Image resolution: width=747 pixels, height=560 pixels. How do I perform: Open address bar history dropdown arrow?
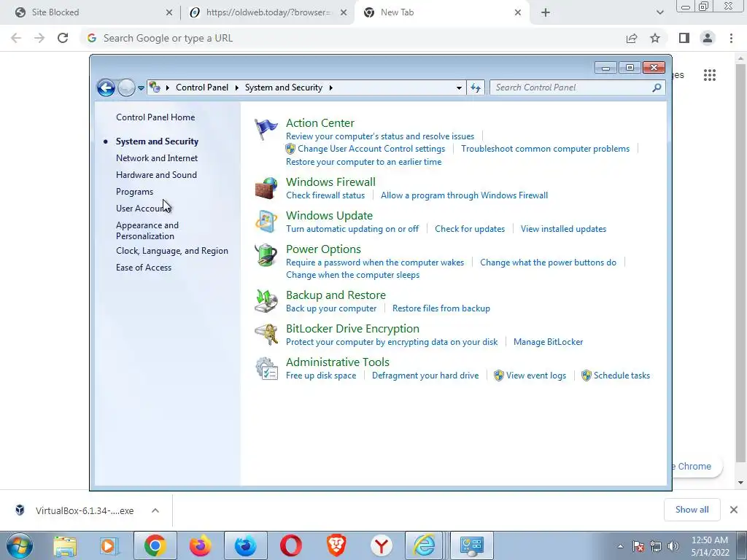(459, 87)
